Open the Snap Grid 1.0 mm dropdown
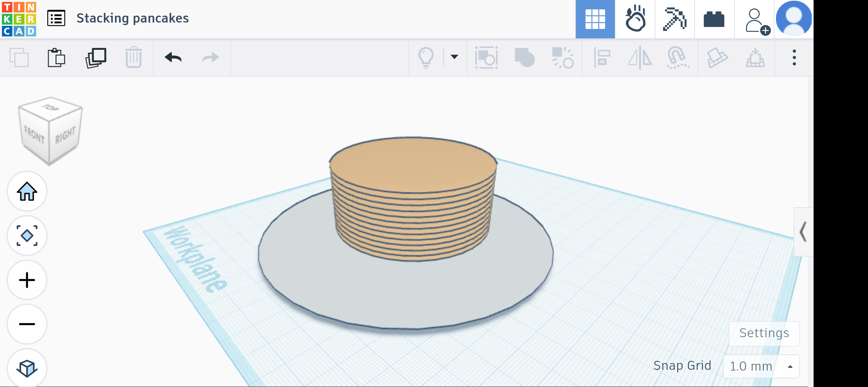868x387 pixels. [x=761, y=366]
